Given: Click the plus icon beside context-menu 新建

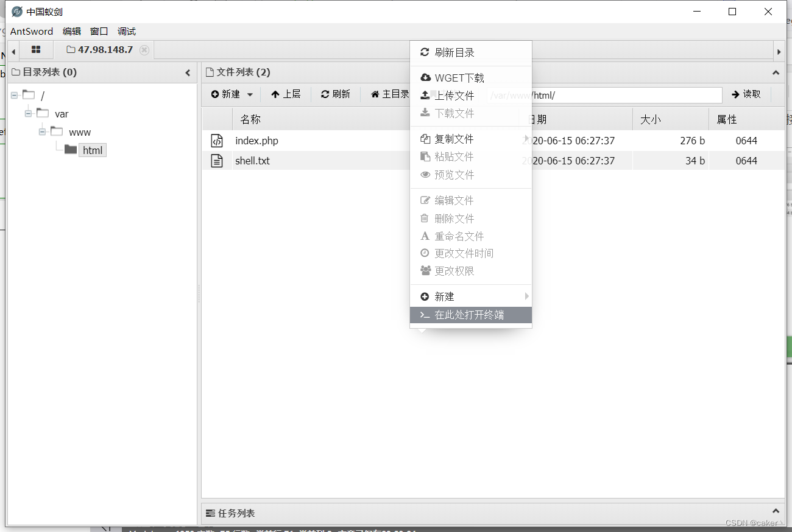Looking at the screenshot, I should pos(425,296).
